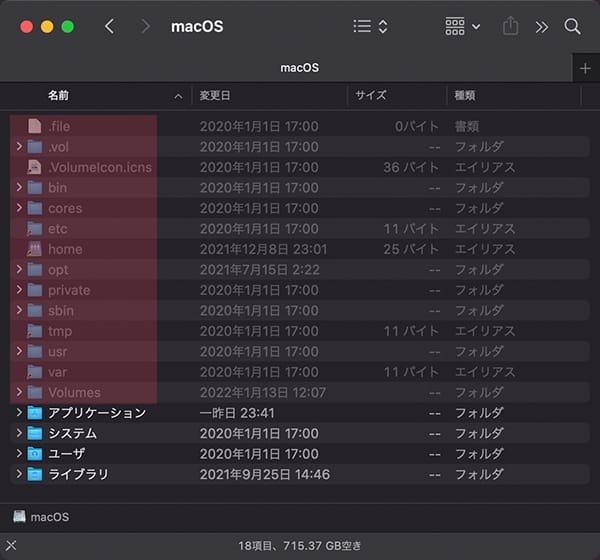Select the cores folder icon
Viewport: 600px width, 560px height.
34,208
